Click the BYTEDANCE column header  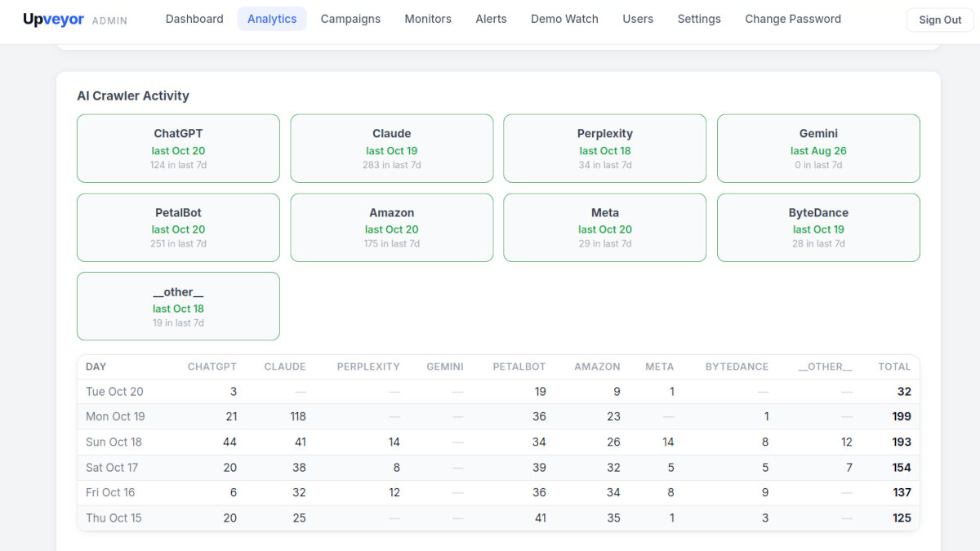[737, 367]
